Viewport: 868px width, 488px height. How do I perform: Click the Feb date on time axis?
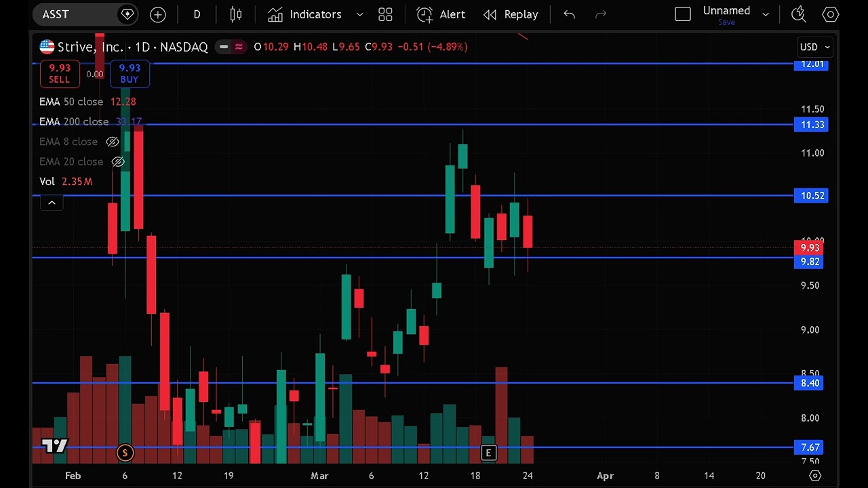coord(73,476)
